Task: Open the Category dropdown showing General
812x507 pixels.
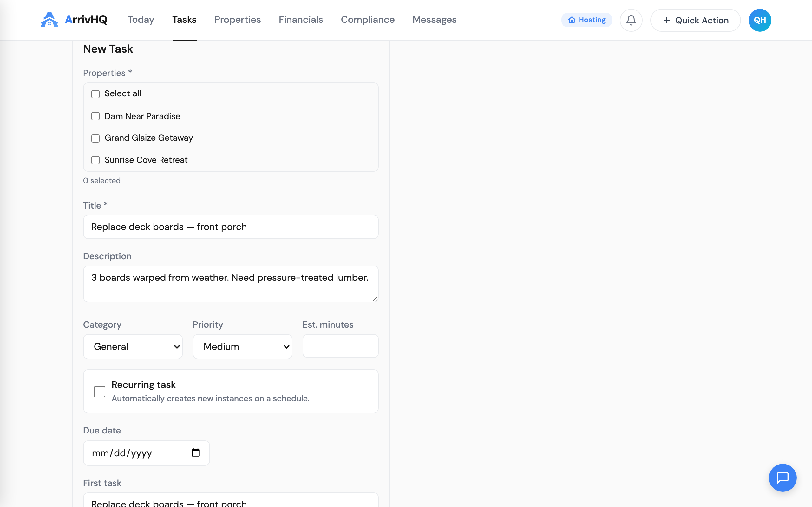Action: pos(133,346)
